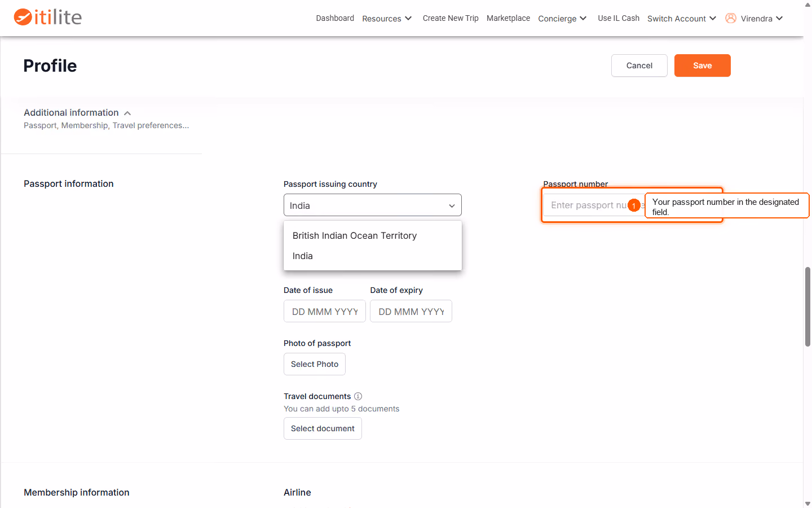
Task: Click the 'Photo of passport' label
Action: pyautogui.click(x=317, y=343)
